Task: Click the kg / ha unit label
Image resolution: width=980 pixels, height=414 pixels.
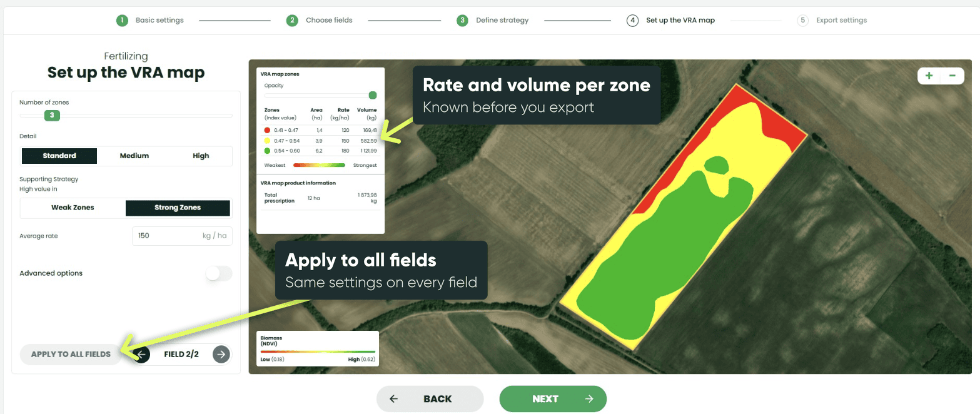Action: 214,236
